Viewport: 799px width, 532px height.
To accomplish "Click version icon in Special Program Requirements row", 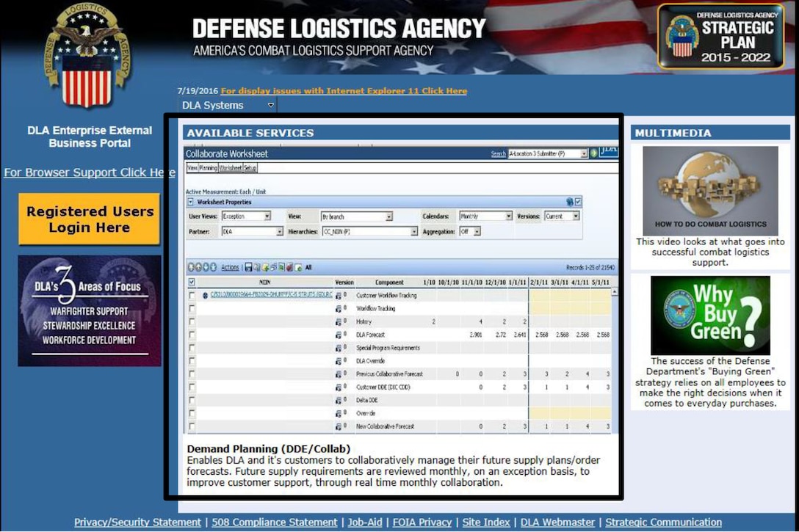I will (339, 349).
